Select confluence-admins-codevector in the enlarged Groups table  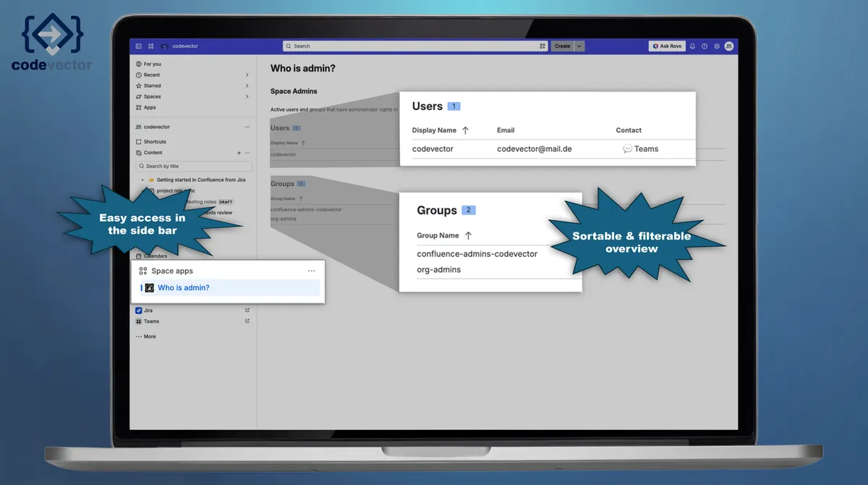click(x=477, y=254)
